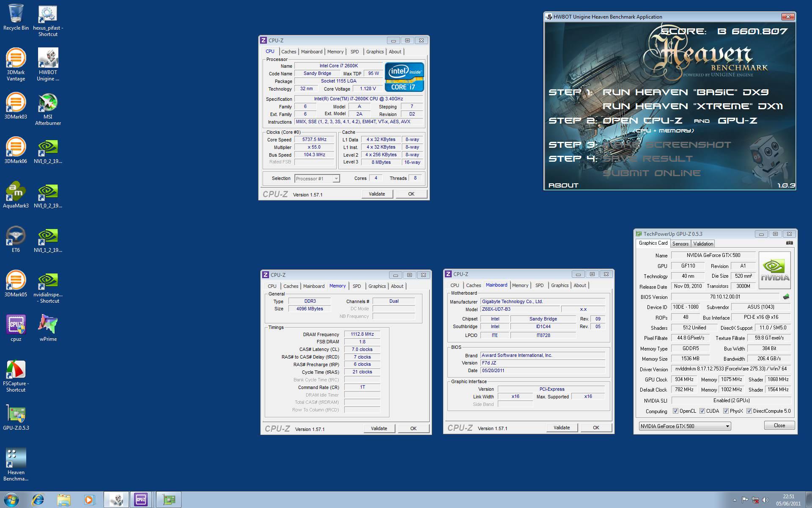This screenshot has height=508, width=812.
Task: Open the 3DMark05 desktop icon
Action: click(16, 284)
